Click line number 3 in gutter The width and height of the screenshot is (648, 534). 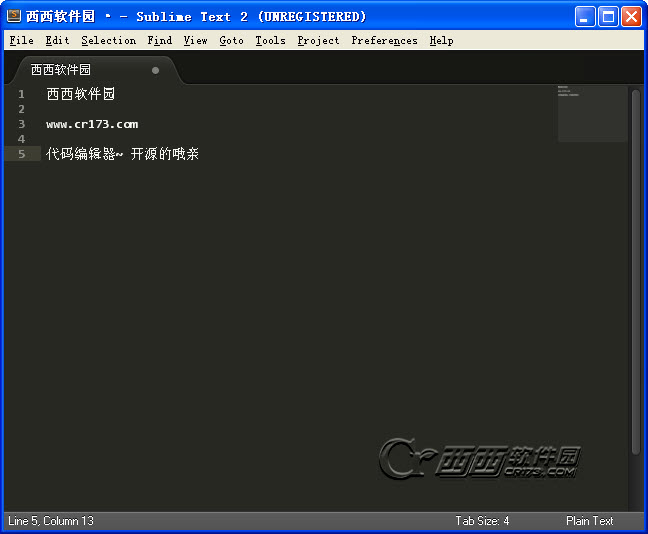click(x=21, y=124)
